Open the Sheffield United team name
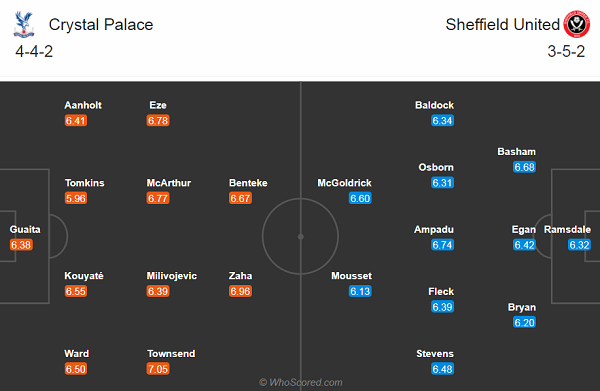Image resolution: width=600 pixels, height=391 pixels. (502, 25)
